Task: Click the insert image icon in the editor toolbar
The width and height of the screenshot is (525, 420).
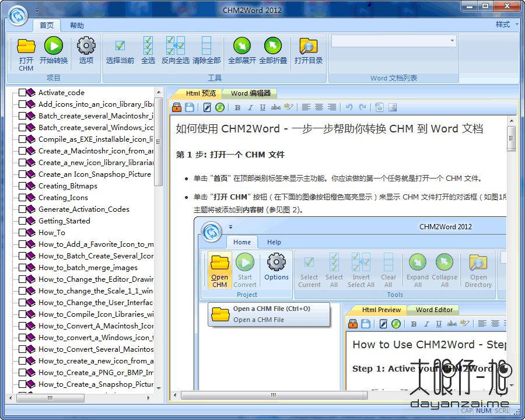Action: click(393, 107)
